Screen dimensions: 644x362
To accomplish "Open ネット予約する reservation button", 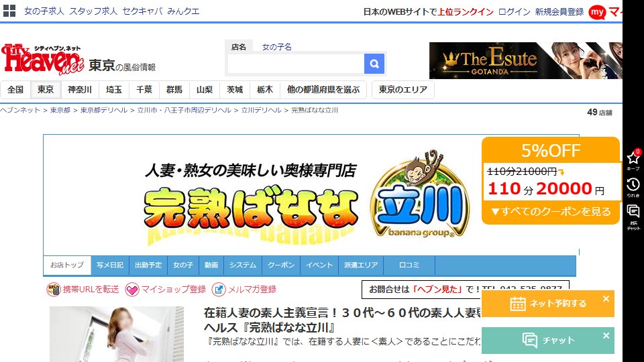I will [548, 303].
